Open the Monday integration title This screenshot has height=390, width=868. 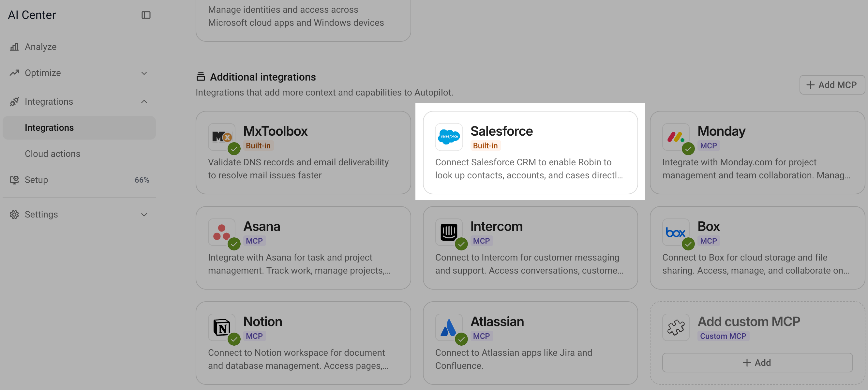pyautogui.click(x=721, y=131)
